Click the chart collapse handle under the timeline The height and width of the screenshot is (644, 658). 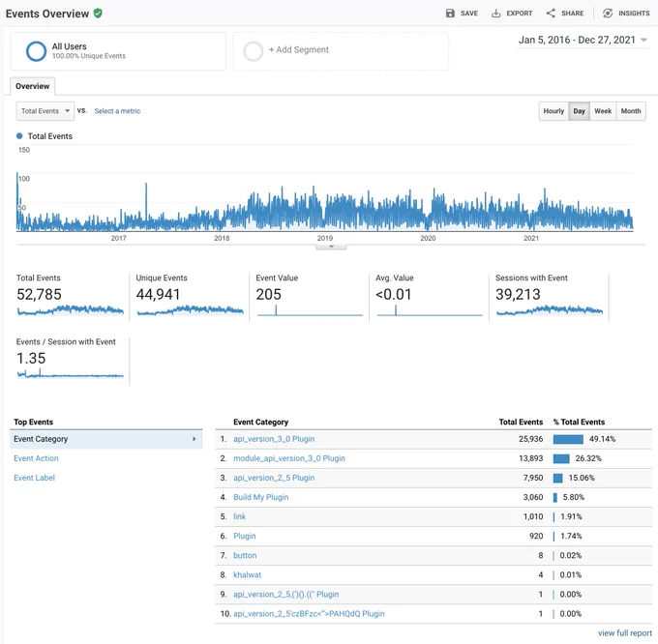click(331, 247)
